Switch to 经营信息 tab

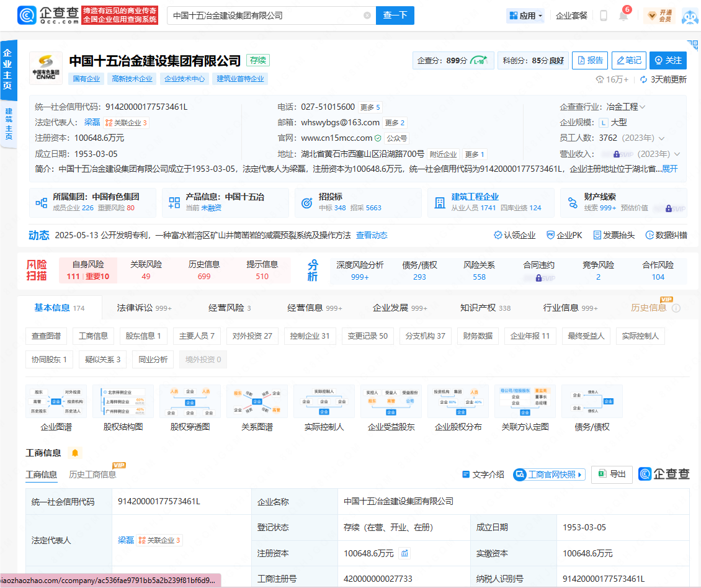tap(315, 308)
